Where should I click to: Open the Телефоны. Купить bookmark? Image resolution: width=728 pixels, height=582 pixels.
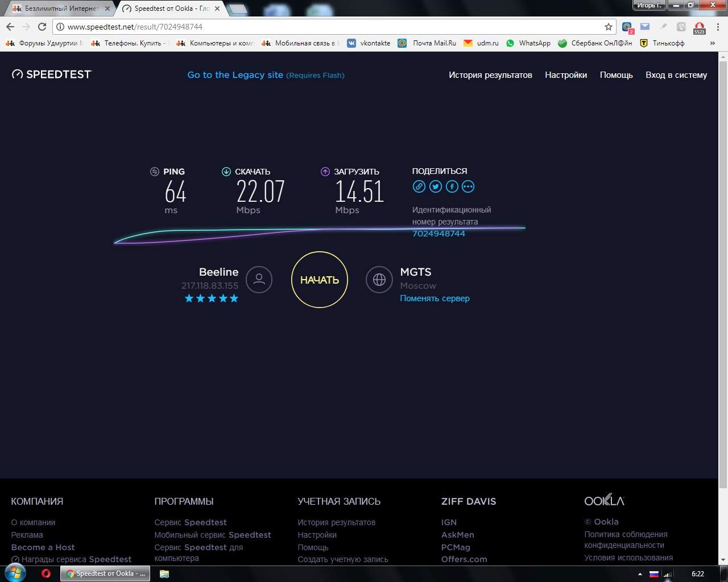[130, 43]
